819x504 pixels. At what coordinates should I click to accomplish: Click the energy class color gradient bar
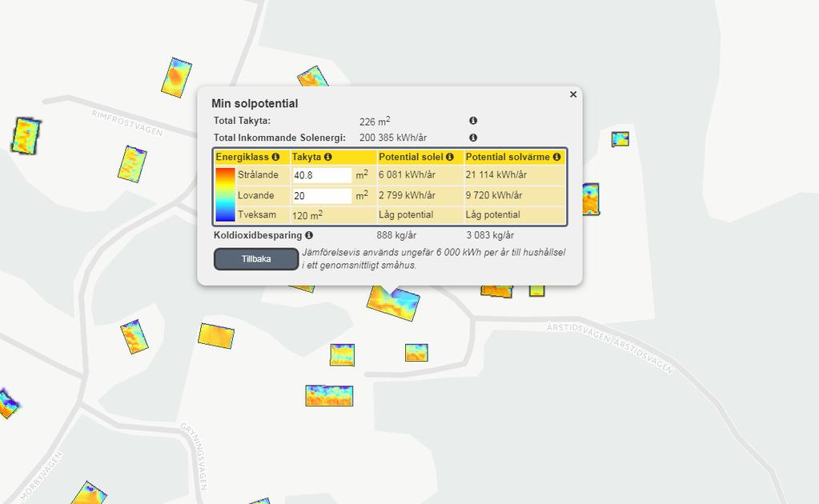[x=225, y=194]
